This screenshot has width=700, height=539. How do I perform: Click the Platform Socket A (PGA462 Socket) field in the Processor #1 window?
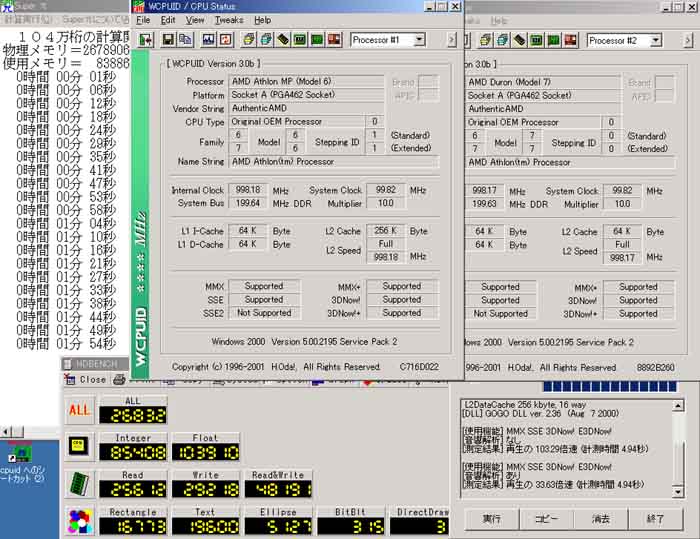point(306,95)
